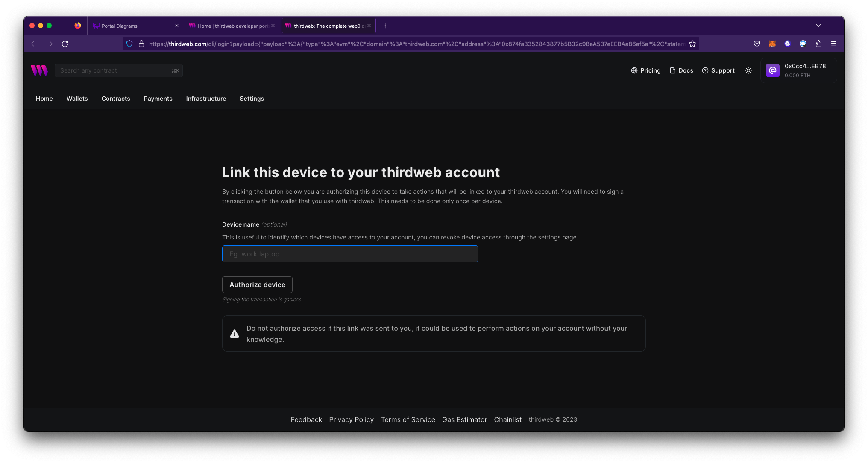The image size is (868, 463).
Task: Open connected wallet 0x0cc4...EB78 menu
Action: tap(798, 70)
